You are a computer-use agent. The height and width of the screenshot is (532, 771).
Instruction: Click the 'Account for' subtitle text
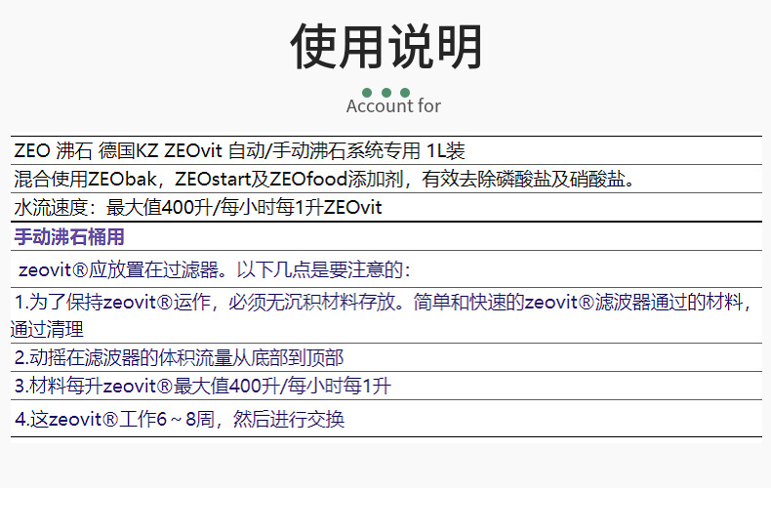click(x=393, y=105)
